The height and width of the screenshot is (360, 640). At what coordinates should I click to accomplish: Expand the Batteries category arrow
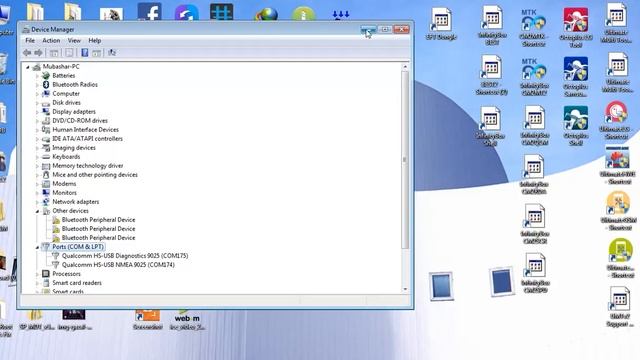tap(37, 76)
